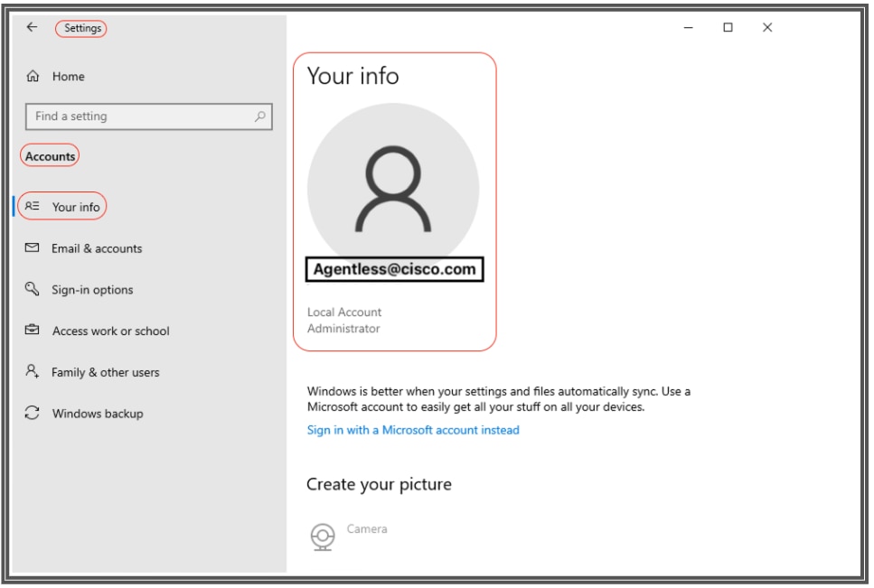Focus the Find a setting search box
874x588 pixels.
pyautogui.click(x=149, y=117)
